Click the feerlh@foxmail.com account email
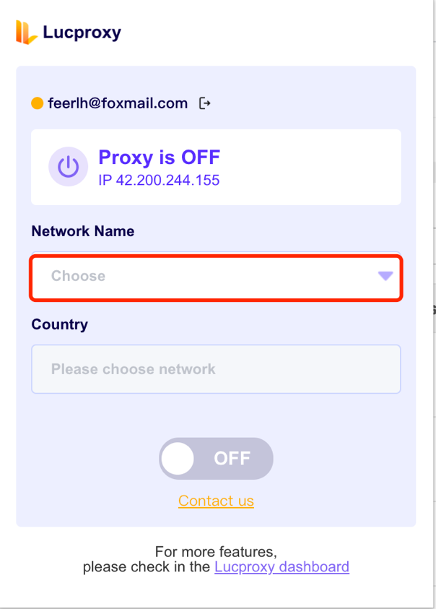Screen dimensions: 437x610 118,103
